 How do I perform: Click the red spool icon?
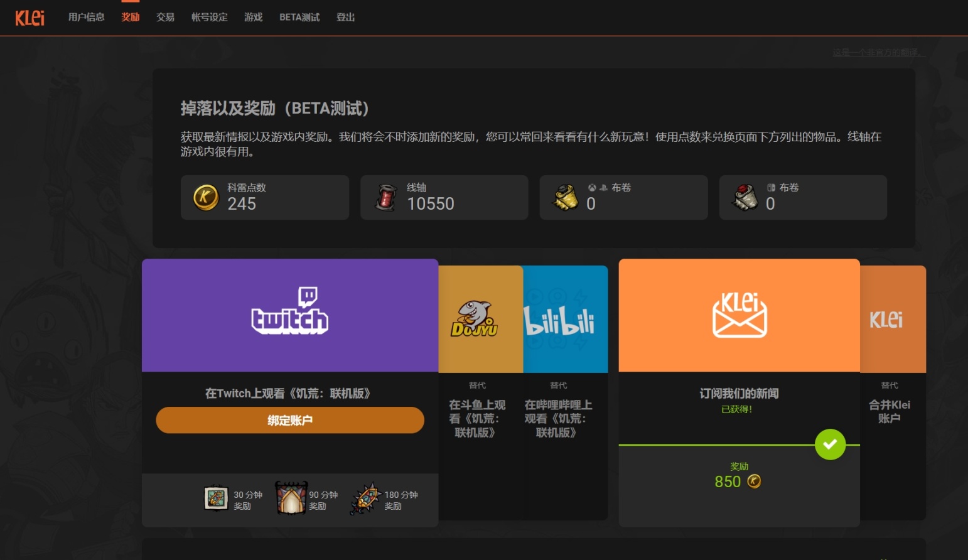pos(386,197)
